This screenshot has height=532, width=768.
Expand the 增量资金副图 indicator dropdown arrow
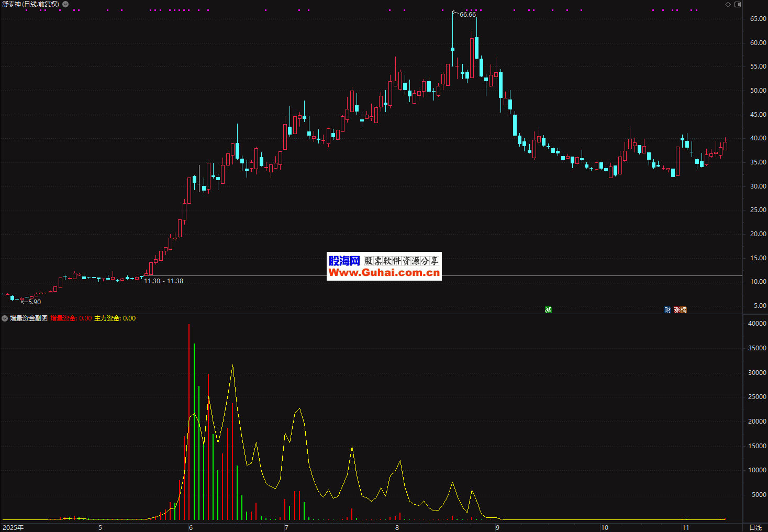tap(5, 318)
